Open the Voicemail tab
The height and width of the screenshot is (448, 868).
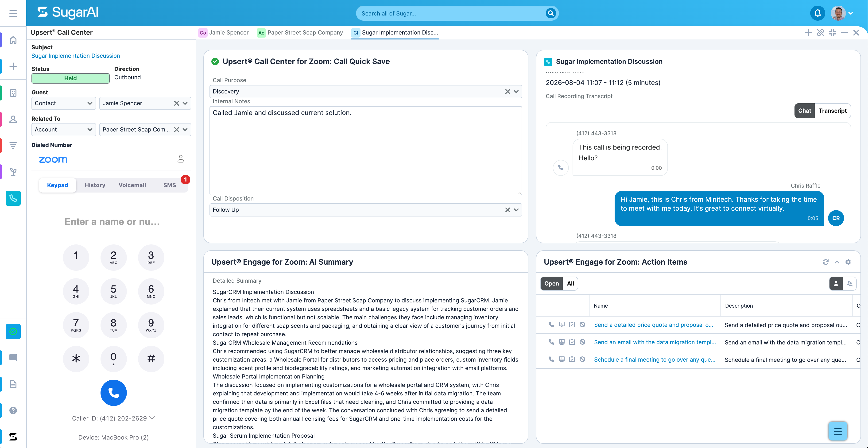point(132,185)
